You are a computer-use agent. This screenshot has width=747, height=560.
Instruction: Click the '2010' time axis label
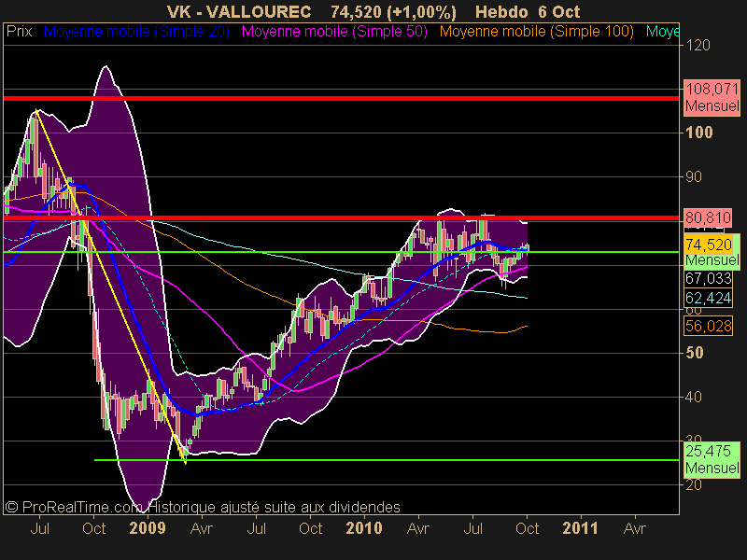coord(364,528)
